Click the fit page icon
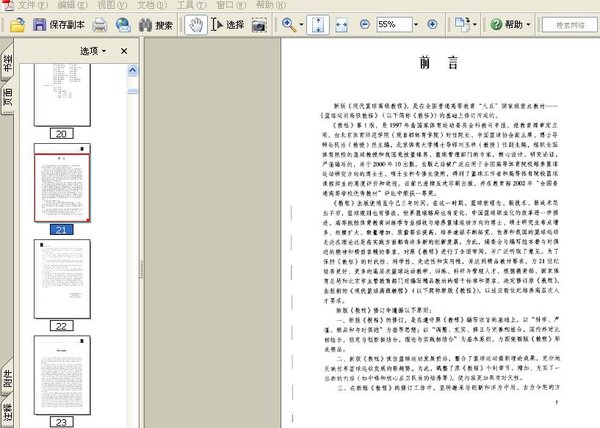The height and width of the screenshot is (428, 600). (318, 25)
